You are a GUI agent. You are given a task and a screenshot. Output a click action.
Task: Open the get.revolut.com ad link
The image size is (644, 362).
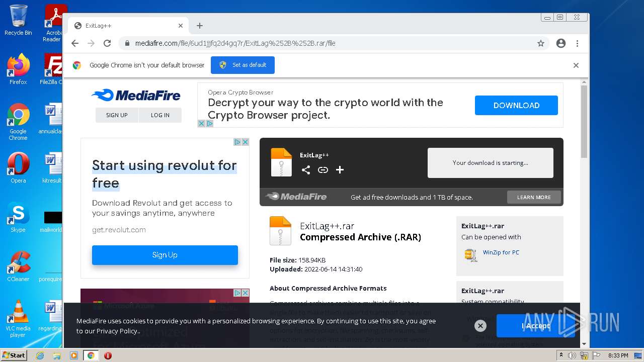click(x=119, y=230)
